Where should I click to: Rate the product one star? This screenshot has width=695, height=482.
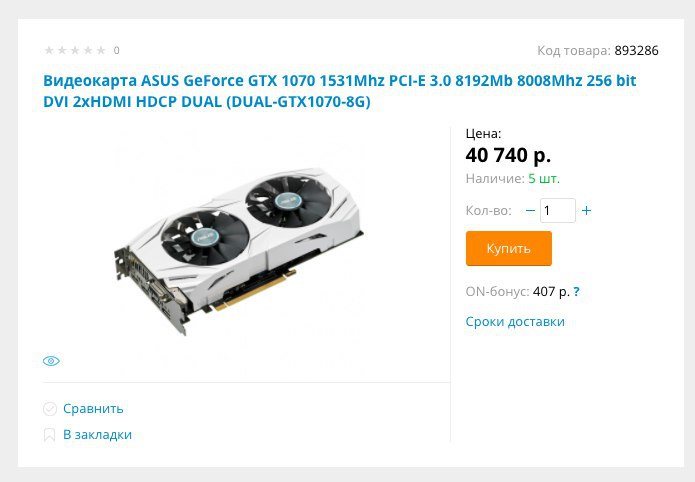coord(49,50)
